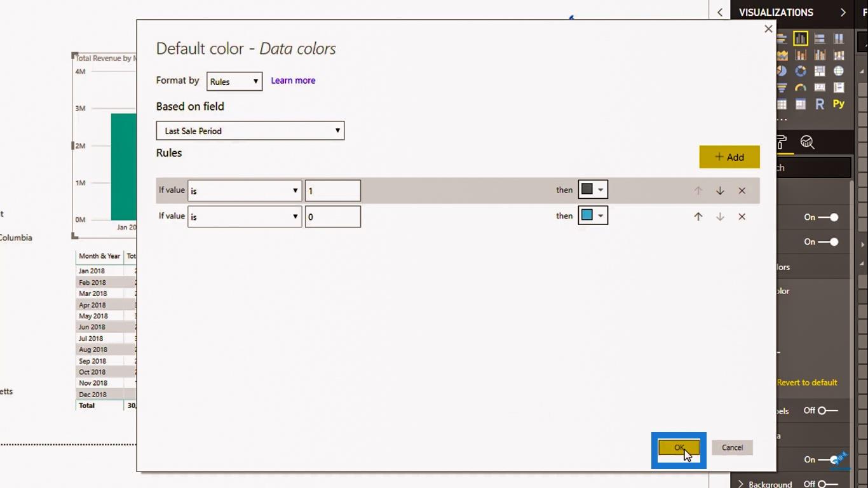868x488 pixels.
Task: Open the second rule's 'is' condition dropdown
Action: point(245,217)
